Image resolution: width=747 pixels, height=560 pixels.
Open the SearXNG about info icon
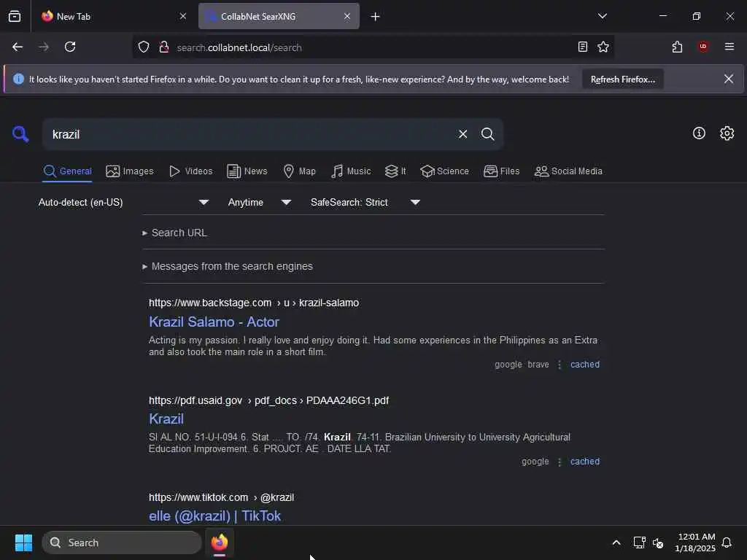pyautogui.click(x=699, y=133)
